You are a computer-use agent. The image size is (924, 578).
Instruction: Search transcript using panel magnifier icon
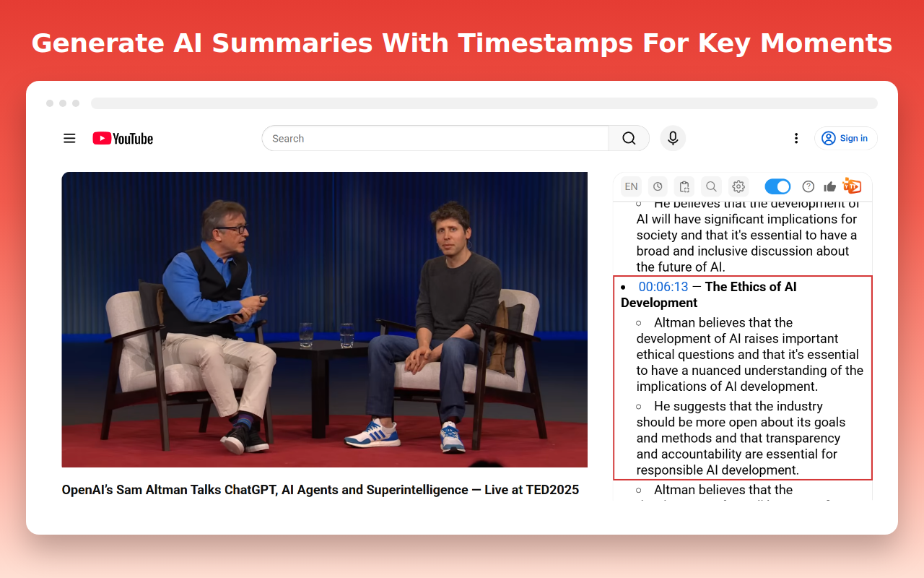click(x=711, y=186)
